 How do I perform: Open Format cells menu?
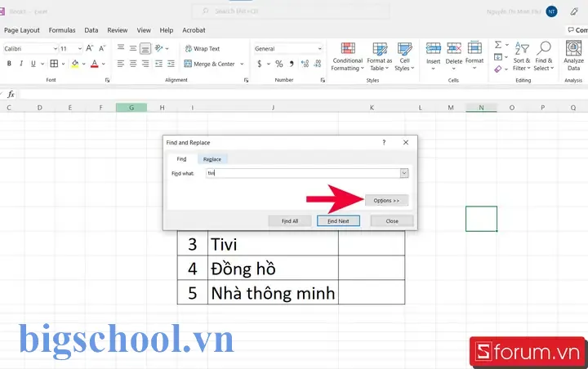(474, 56)
